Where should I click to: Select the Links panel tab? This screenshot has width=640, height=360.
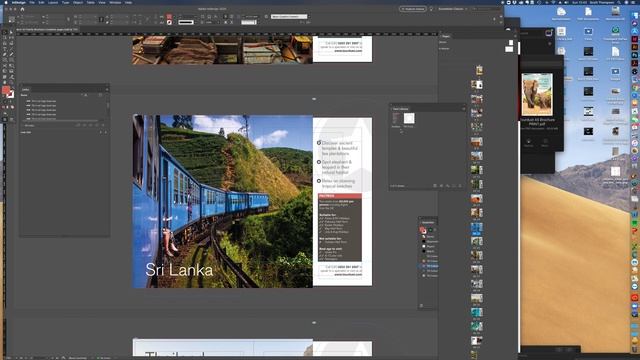tap(26, 89)
